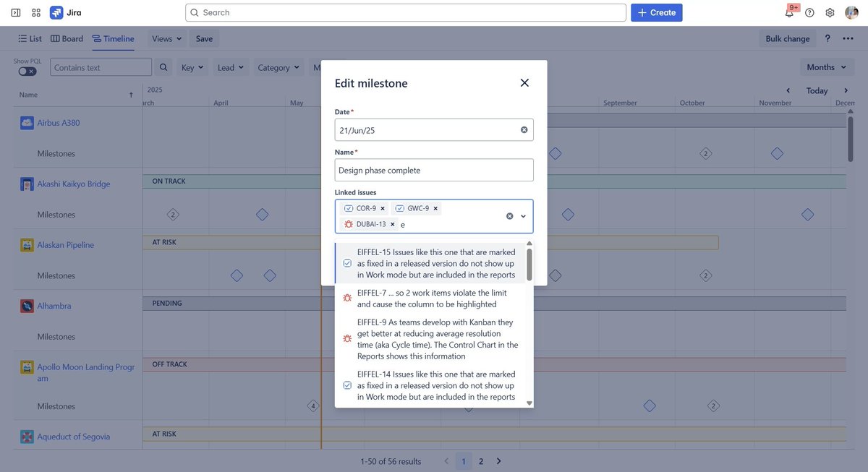This screenshot has width=868, height=472.
Task: Go to results page 2
Action: pyautogui.click(x=481, y=461)
